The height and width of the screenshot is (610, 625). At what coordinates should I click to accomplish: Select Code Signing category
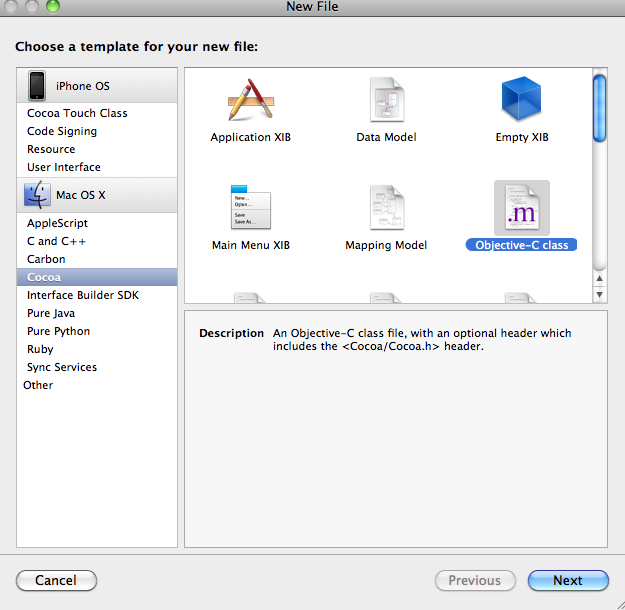pos(97,131)
